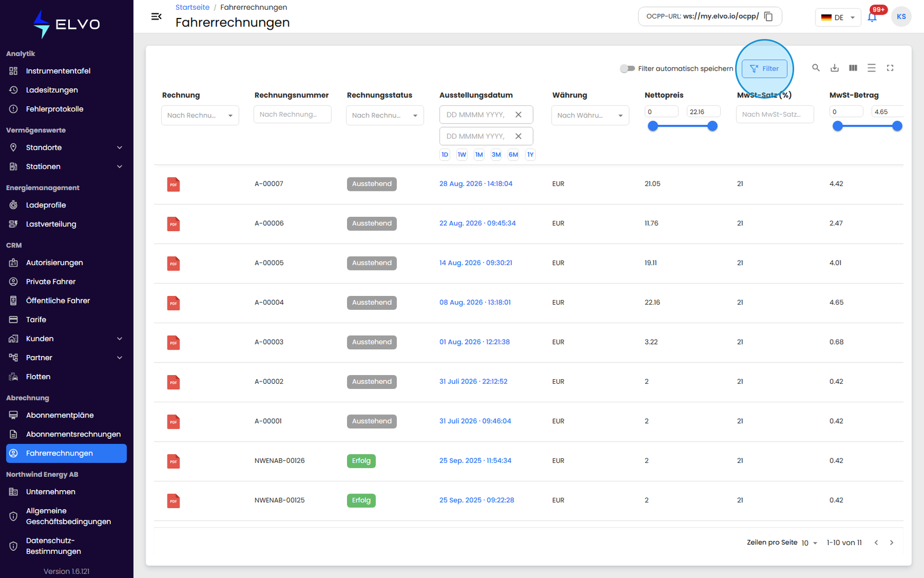Clear the second Ausstellungsdatum date field
This screenshot has height=578, width=924.
click(519, 136)
